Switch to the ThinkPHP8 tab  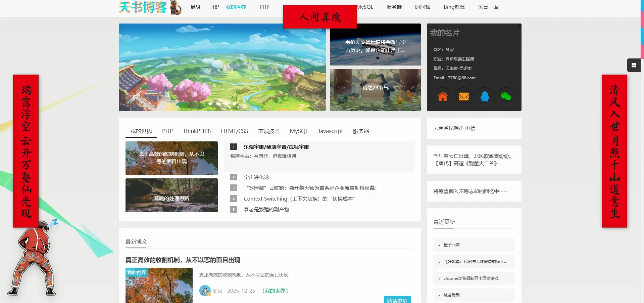click(197, 131)
